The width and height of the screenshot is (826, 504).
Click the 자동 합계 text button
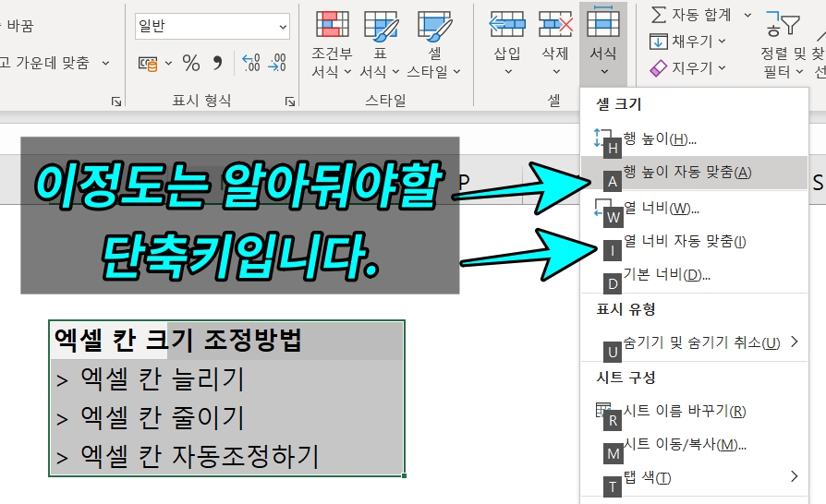701,16
